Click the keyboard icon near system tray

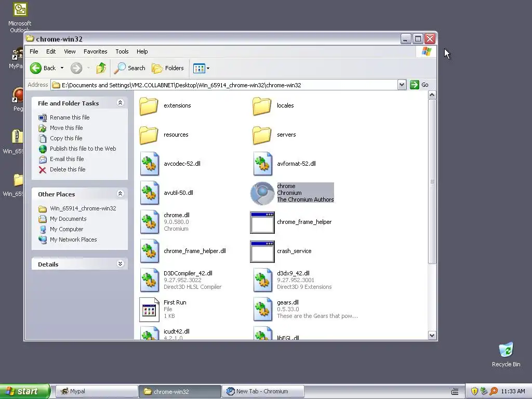455,392
